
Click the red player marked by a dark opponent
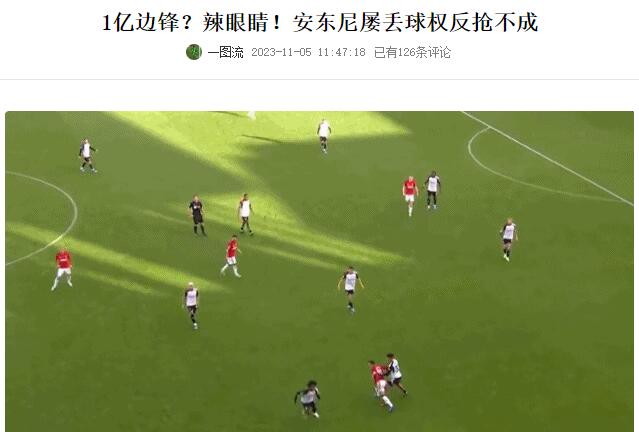410,195
